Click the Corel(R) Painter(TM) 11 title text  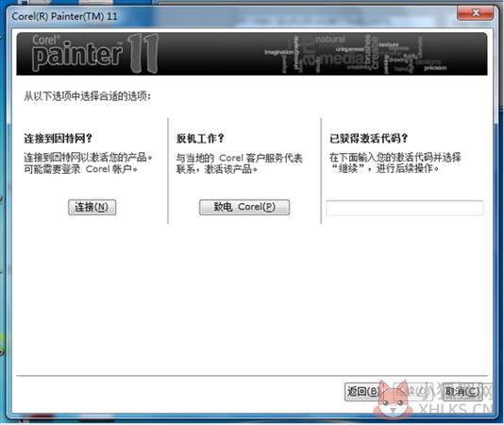(x=64, y=16)
